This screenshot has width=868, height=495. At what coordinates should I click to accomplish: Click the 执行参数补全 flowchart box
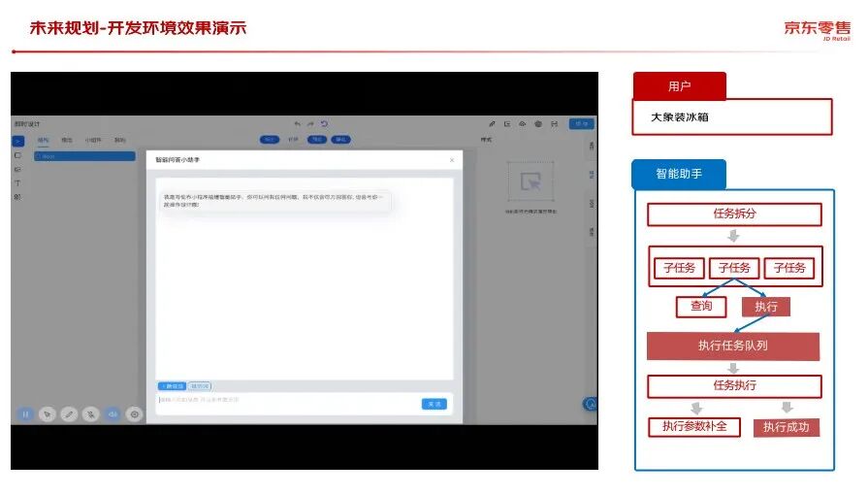pyautogui.click(x=694, y=427)
